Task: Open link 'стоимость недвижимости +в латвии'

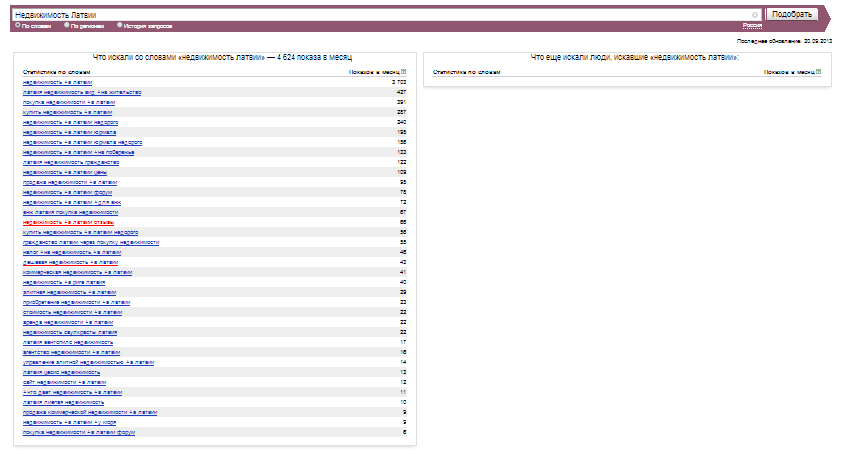Action: click(72, 312)
